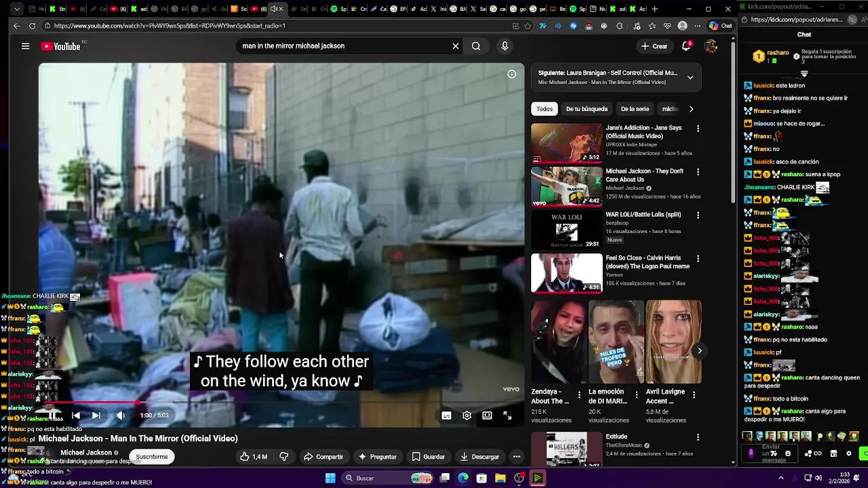Viewport: 868px width, 488px height.
Task: Open the Michael Jackson channel name
Action: [86, 453]
